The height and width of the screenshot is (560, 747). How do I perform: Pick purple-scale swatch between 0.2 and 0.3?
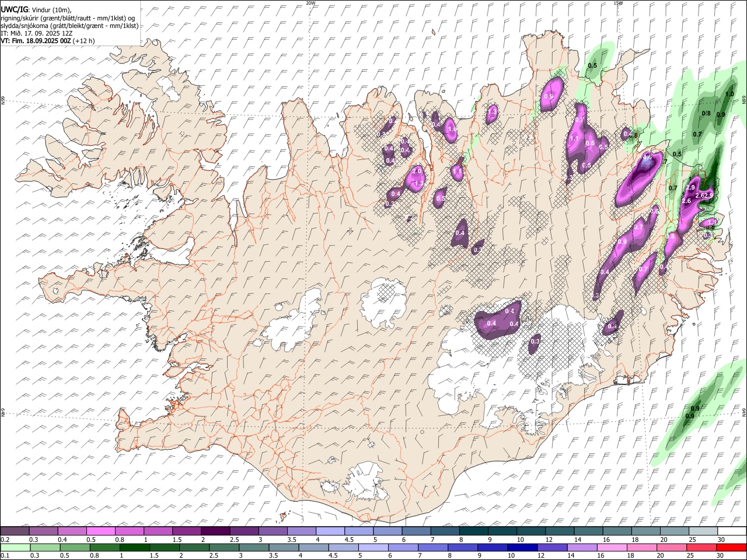[15, 531]
